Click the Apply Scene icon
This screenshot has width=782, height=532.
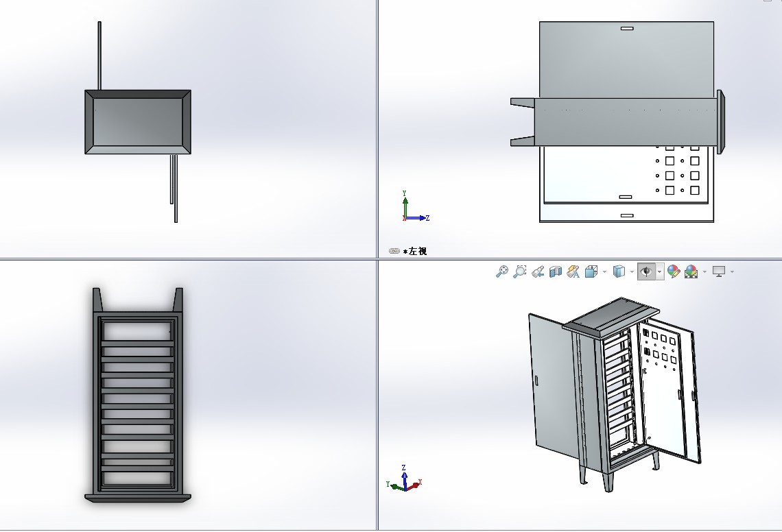tap(691, 271)
